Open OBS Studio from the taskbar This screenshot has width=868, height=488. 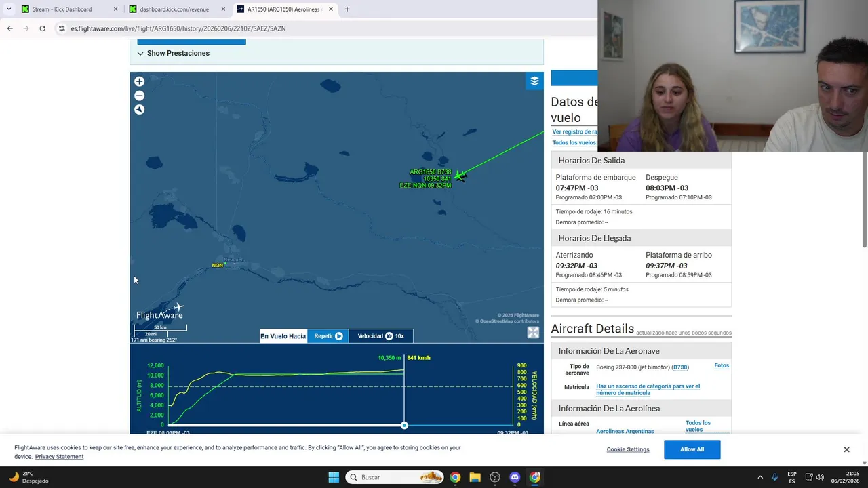pos(495,477)
